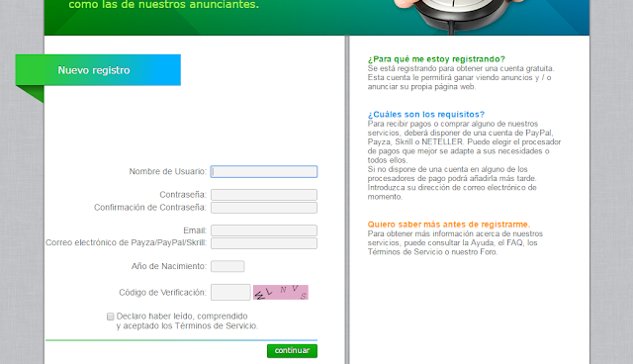The width and height of the screenshot is (633, 364).
Task: Click 'Correo electrónico de Payza/PayPal/Skrill:' label
Action: pos(126,243)
